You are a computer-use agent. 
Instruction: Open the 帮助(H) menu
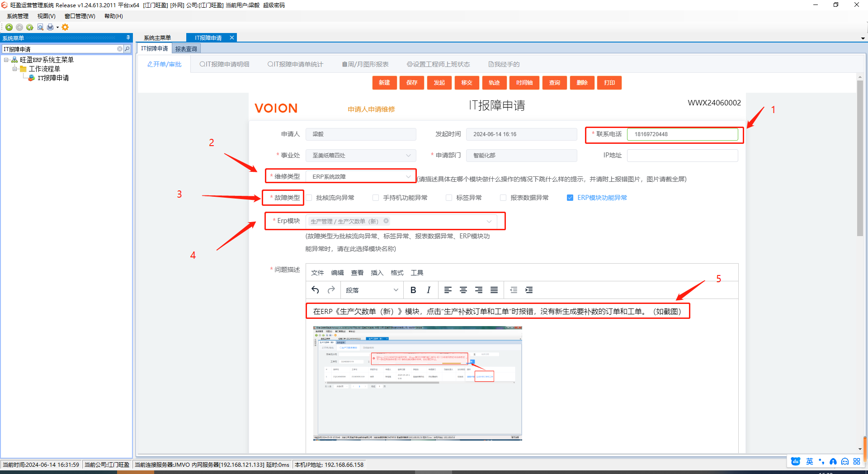click(113, 16)
